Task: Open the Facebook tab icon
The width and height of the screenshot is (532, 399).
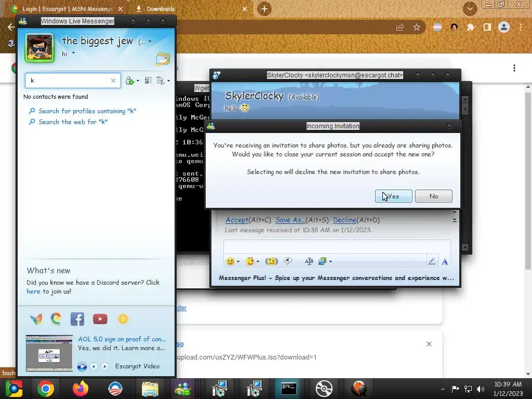Action: (77, 319)
